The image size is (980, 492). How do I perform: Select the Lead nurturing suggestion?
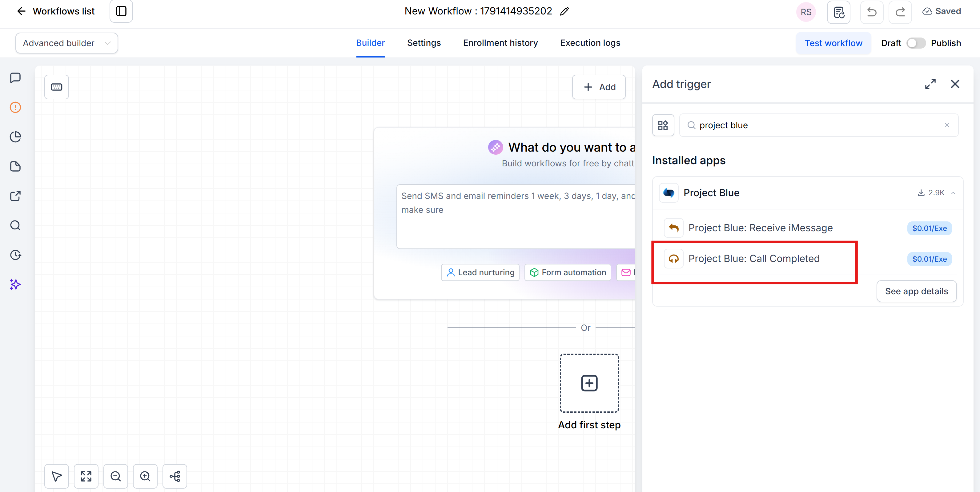[480, 273]
